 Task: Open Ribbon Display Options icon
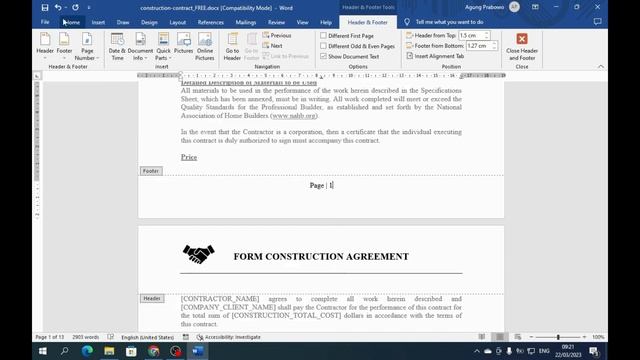tap(535, 7)
